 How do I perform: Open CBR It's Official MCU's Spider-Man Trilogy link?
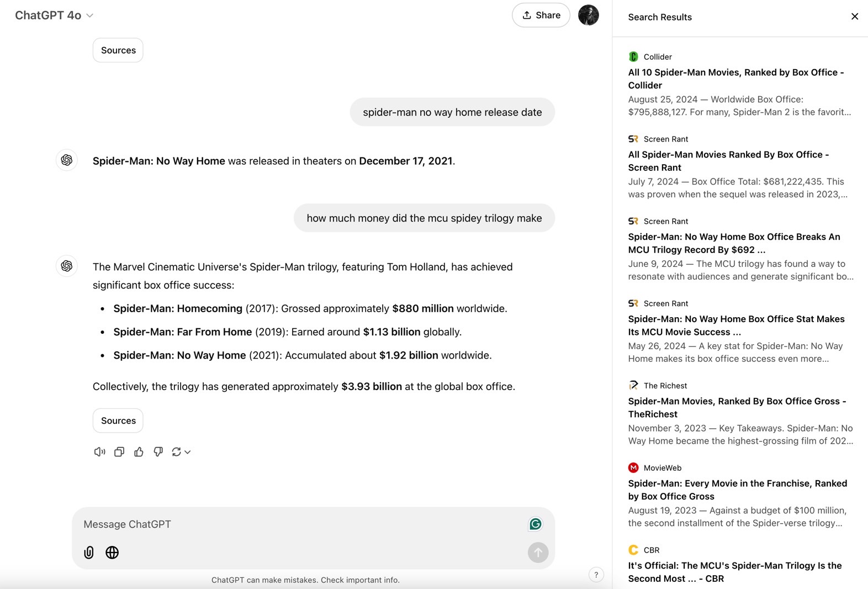735,572
